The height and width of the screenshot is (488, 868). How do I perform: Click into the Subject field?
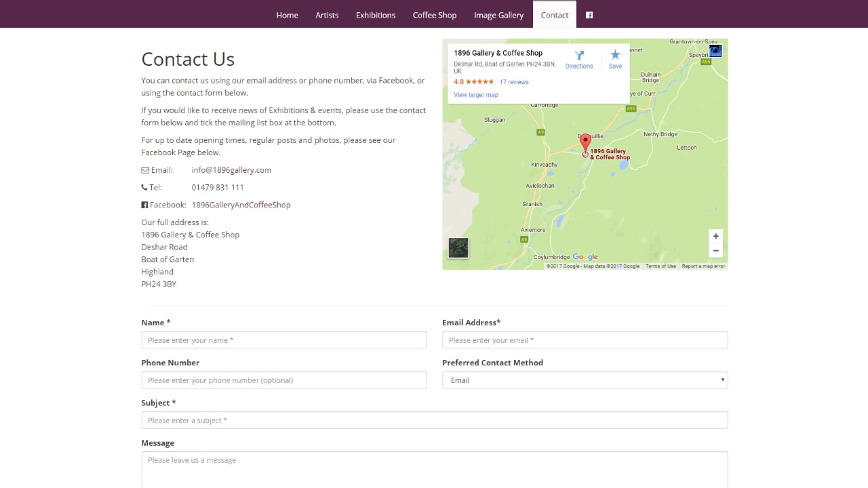point(434,420)
